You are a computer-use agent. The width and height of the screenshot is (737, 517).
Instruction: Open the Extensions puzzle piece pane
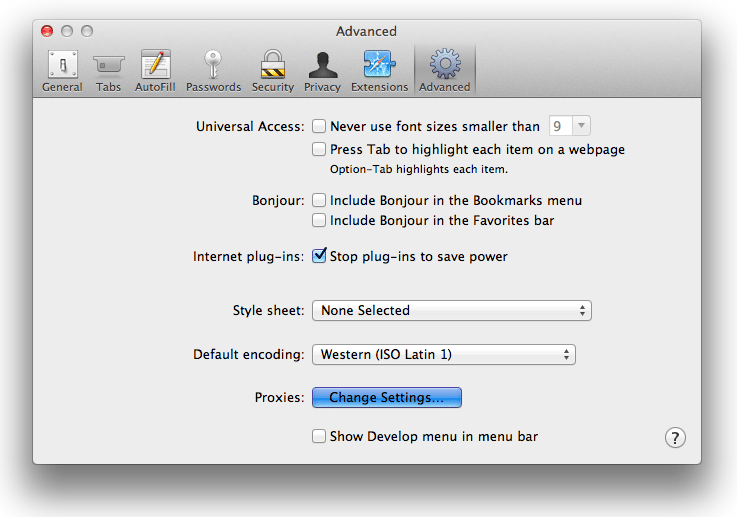pos(379,71)
